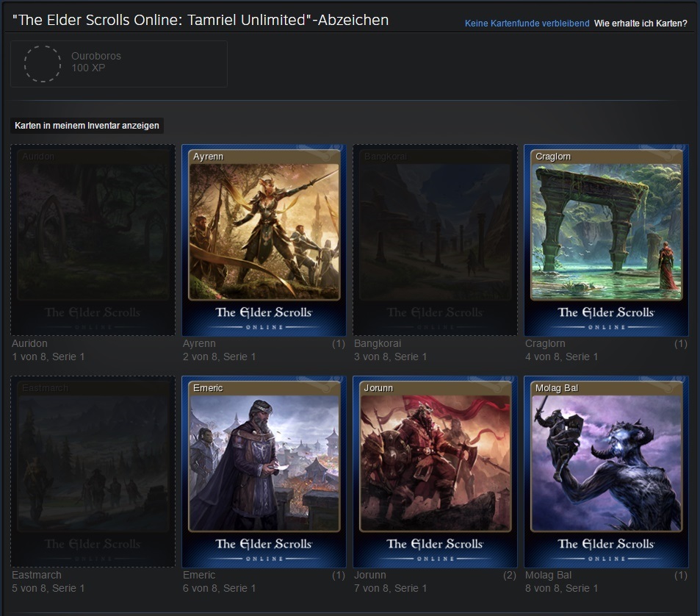Select the Emeric trading card

pos(264,471)
